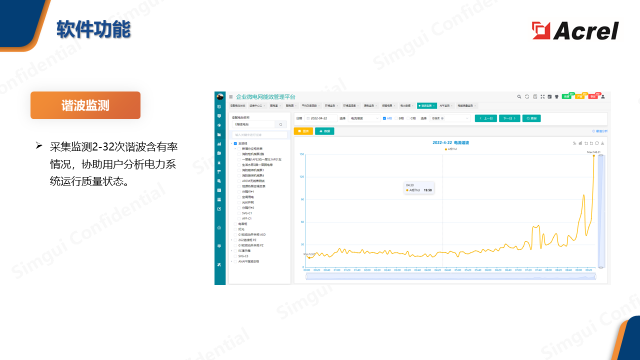Click the station name input in the left panel
640x360 pixels.
pos(253,124)
